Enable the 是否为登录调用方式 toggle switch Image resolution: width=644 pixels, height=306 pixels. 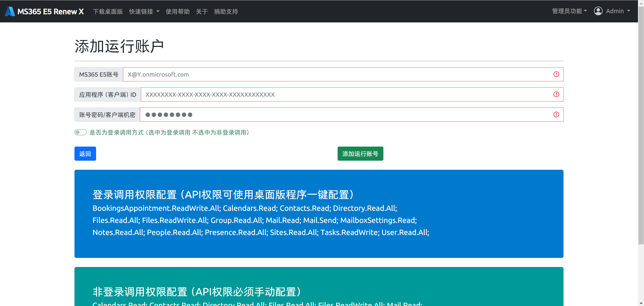80,132
